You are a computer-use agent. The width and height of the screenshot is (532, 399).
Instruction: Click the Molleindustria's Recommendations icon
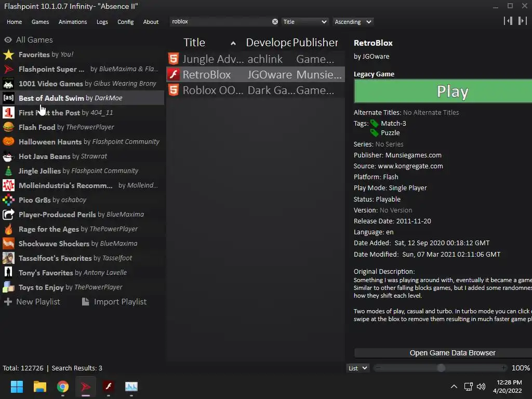click(8, 185)
